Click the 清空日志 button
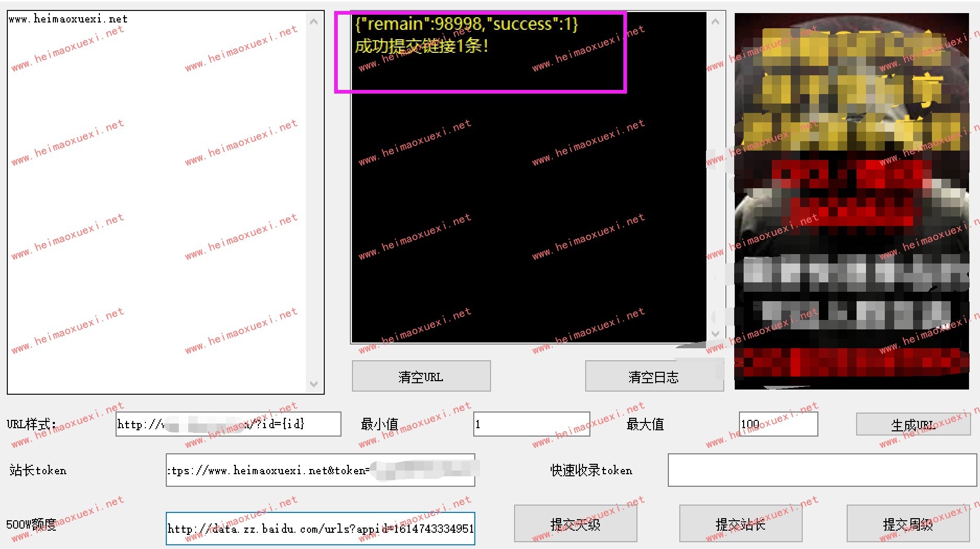The width and height of the screenshot is (980, 549). [x=654, y=376]
